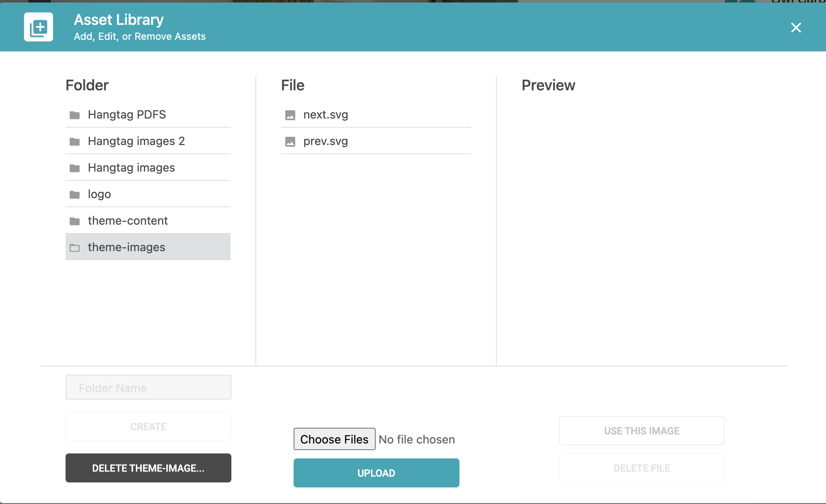This screenshot has height=504, width=826.
Task: Click the DELETE FILE button
Action: 642,468
